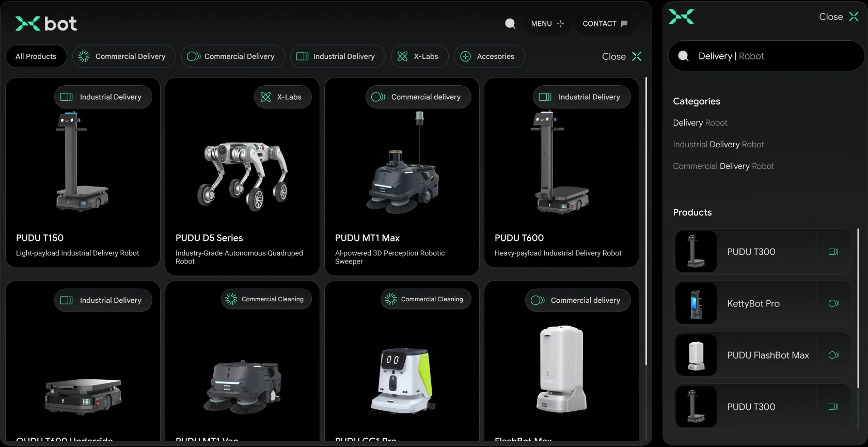Select the All Products filter tab

point(36,56)
